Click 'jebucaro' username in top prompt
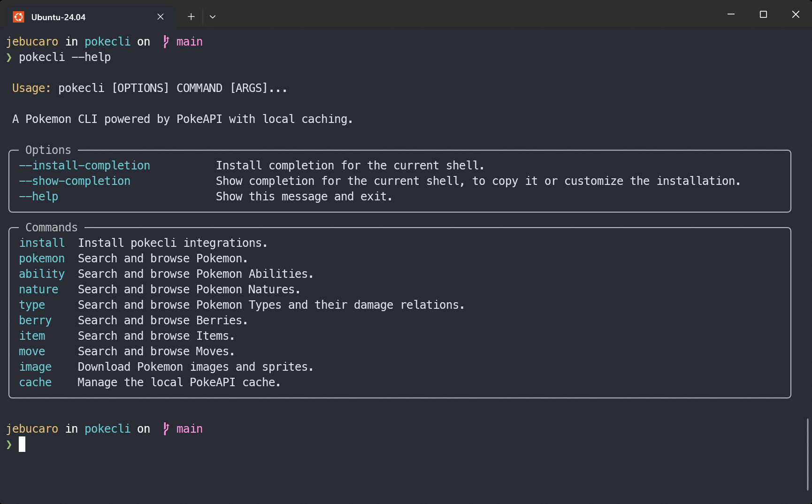The image size is (812, 504). coord(32,42)
